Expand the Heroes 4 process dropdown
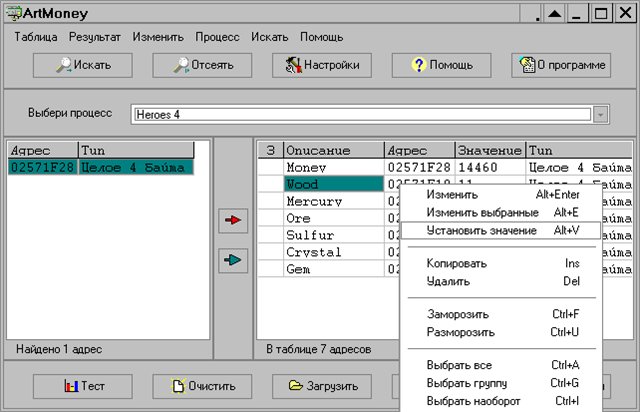This screenshot has height=412, width=640. 600,114
